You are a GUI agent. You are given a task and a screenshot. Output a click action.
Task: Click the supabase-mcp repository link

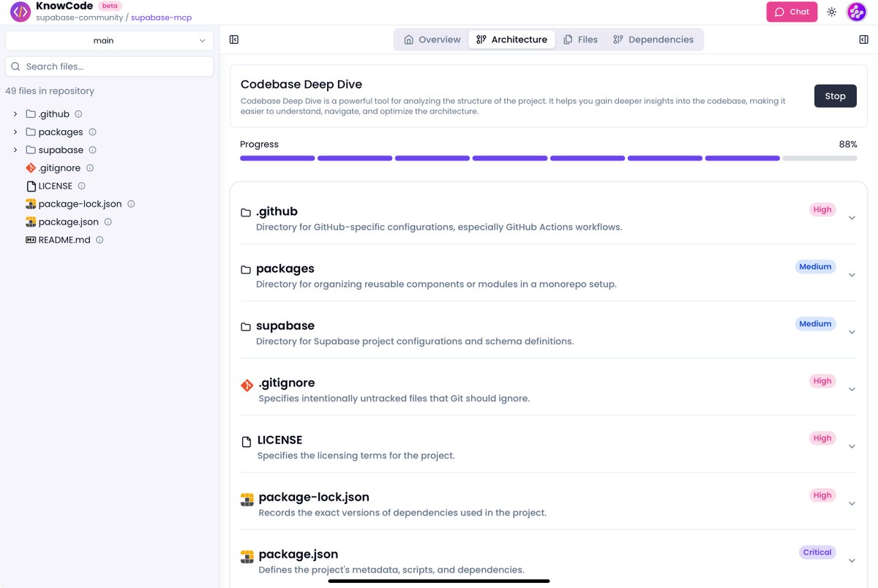click(x=161, y=18)
